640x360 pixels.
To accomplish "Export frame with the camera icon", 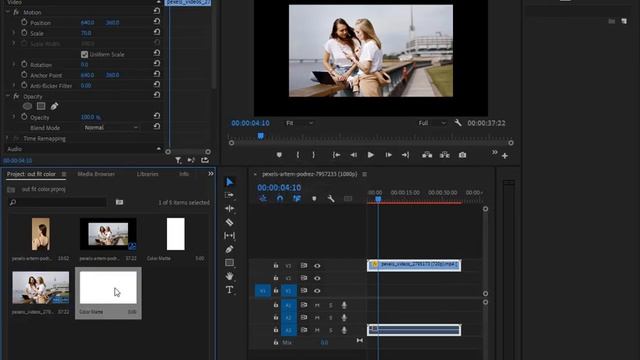I will click(x=462, y=155).
